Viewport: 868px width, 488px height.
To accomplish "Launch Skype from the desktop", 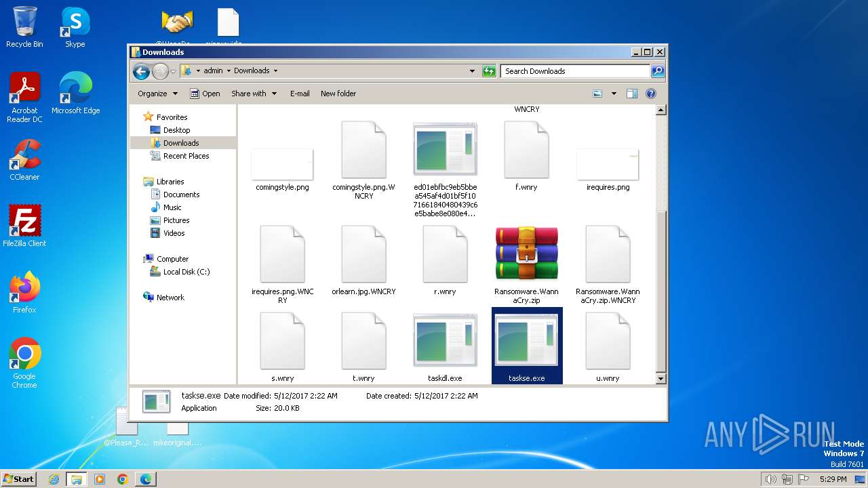I will tap(75, 27).
